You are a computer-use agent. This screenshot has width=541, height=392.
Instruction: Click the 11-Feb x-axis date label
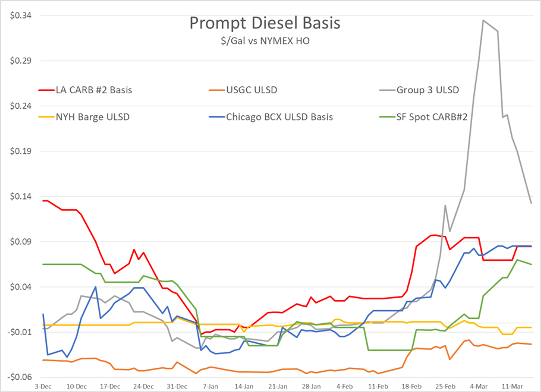coord(378,386)
